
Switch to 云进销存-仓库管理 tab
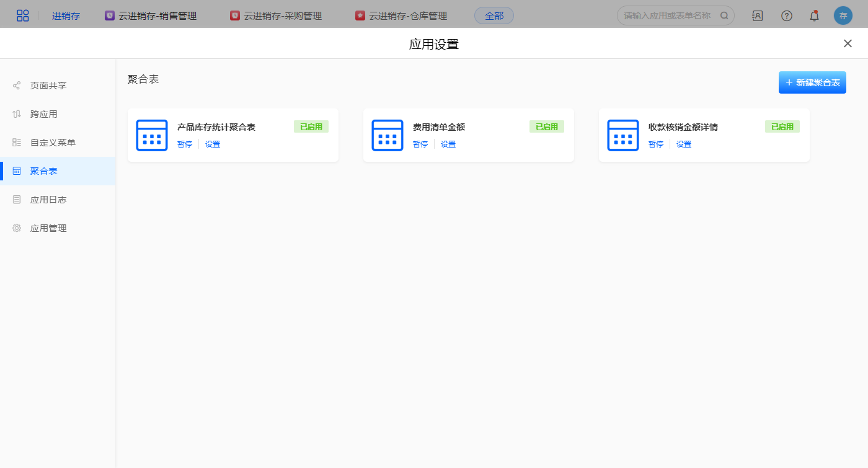pos(401,15)
